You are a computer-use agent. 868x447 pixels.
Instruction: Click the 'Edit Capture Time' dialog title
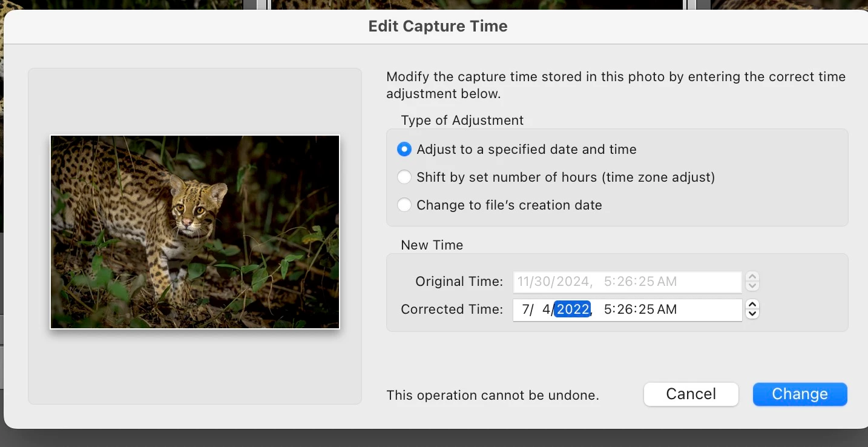pos(438,26)
